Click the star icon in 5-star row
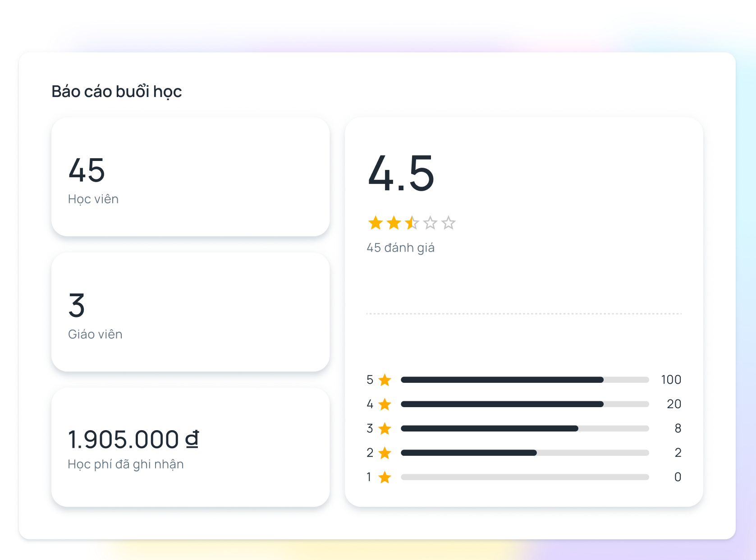 point(385,380)
